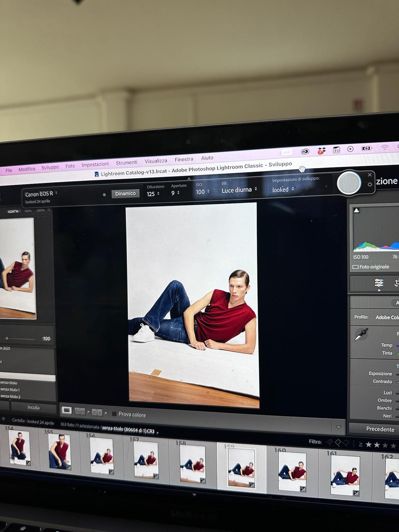The width and height of the screenshot is (399, 532).
Task: Open the Creative Cloud menu bar icon
Action: (x=305, y=152)
